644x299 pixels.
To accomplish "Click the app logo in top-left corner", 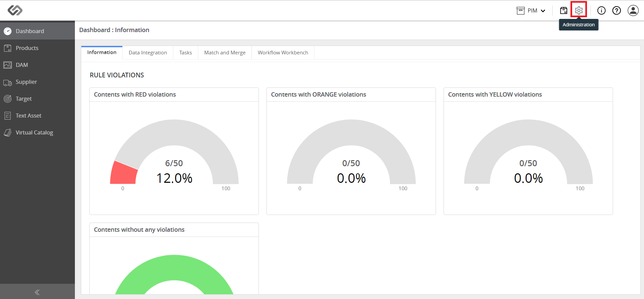I will click(x=15, y=10).
